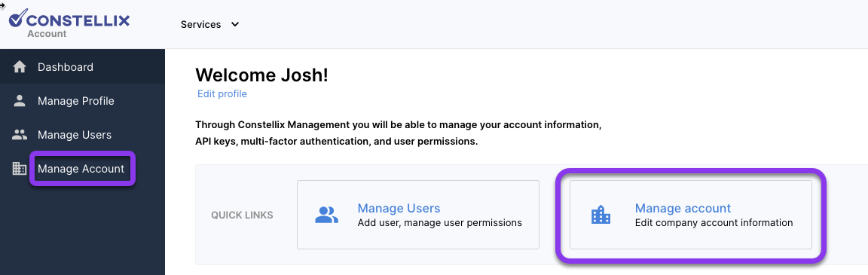Click the blue users icon in Quick Links

click(326, 215)
